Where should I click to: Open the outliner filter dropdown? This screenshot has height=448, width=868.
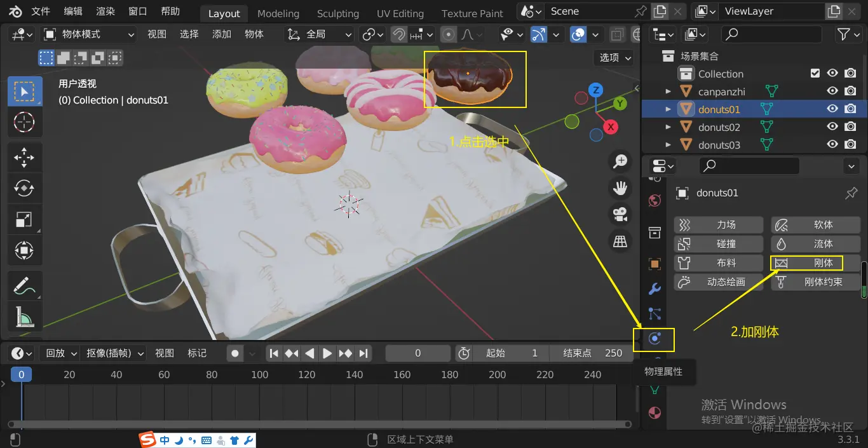pyautogui.click(x=849, y=34)
